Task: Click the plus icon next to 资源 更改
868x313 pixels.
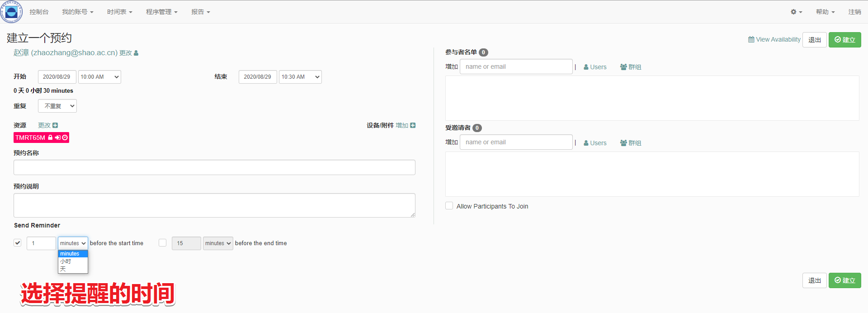Action: (55, 125)
